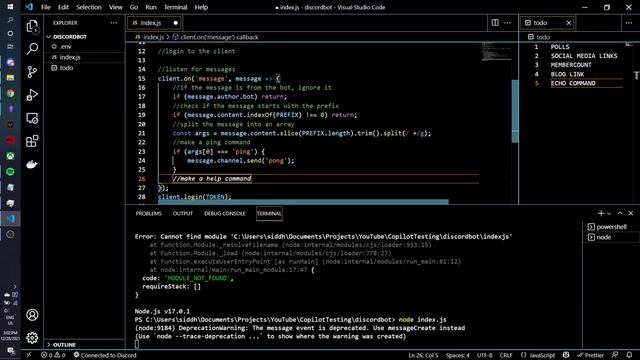Open the File menu
This screenshot has width=640, height=360.
(x=46, y=7)
